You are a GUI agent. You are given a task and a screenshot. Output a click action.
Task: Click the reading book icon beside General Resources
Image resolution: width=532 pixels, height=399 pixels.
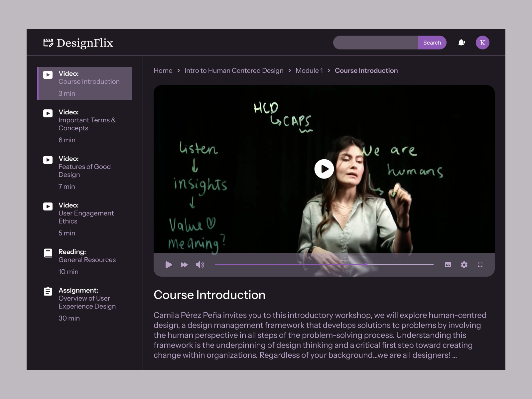(48, 253)
